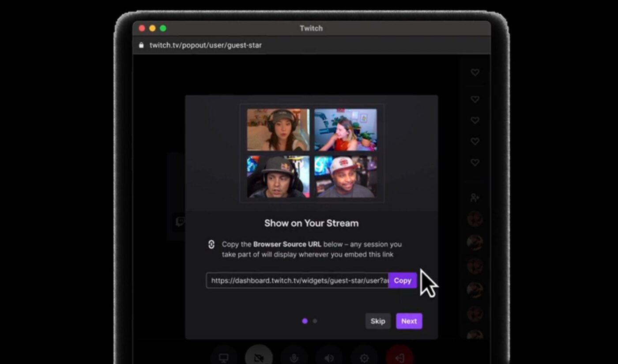Open the microphone control icon
This screenshot has width=618, height=364.
(x=294, y=357)
